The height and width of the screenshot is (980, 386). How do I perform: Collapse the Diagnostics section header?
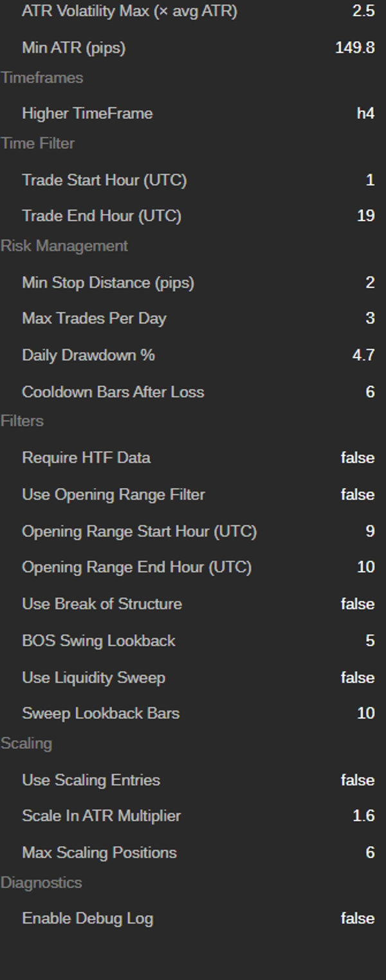pyautogui.click(x=41, y=882)
